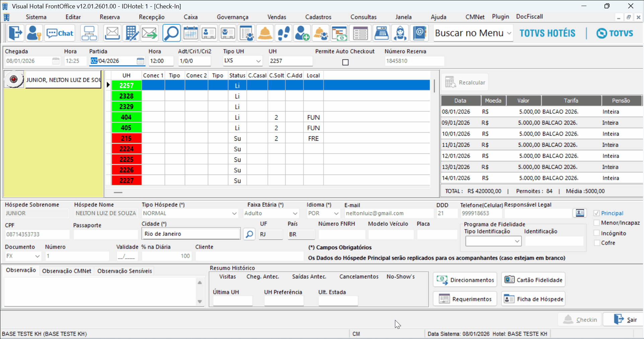Open the Recepção menu
This screenshot has width=644, height=339.
click(x=152, y=17)
